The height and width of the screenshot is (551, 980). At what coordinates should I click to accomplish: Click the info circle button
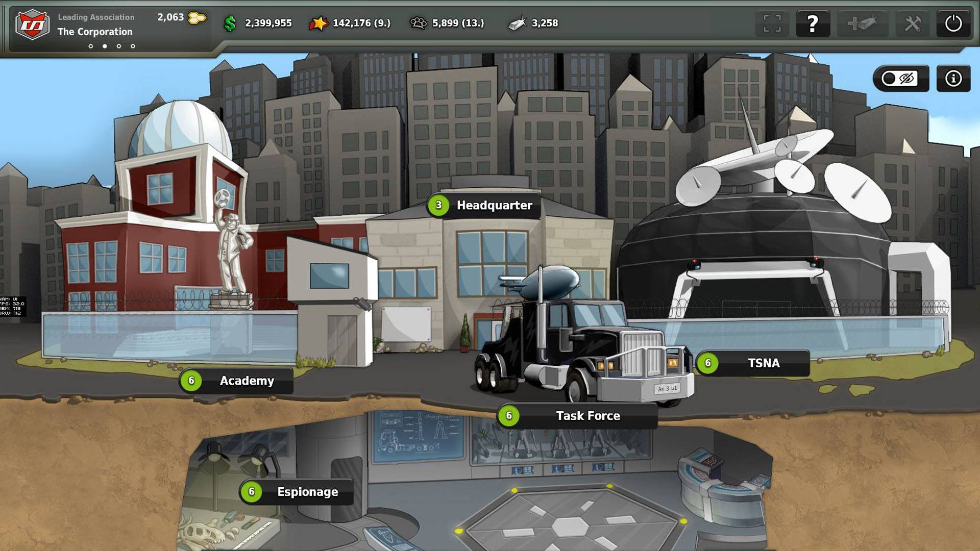(953, 79)
